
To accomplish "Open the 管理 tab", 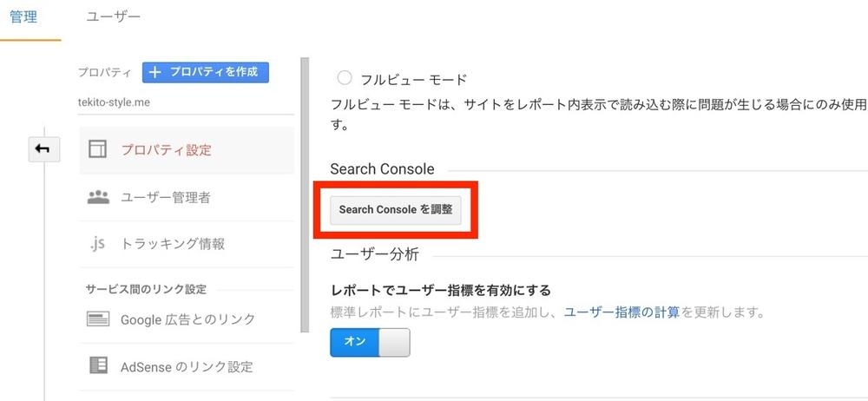I will pos(23,16).
